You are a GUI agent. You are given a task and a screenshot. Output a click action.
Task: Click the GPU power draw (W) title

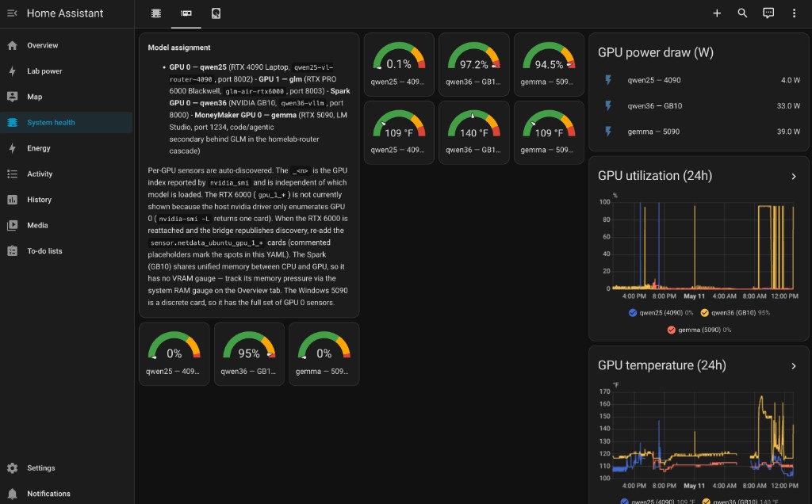pyautogui.click(x=656, y=53)
